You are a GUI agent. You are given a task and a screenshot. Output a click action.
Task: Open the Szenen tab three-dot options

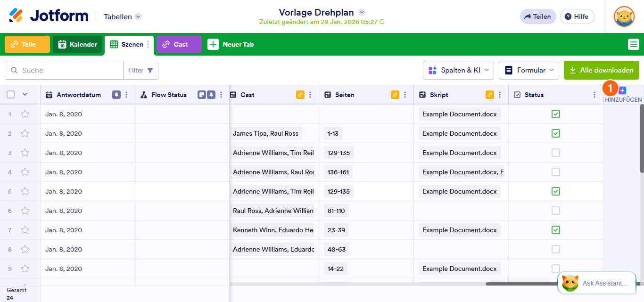148,44
